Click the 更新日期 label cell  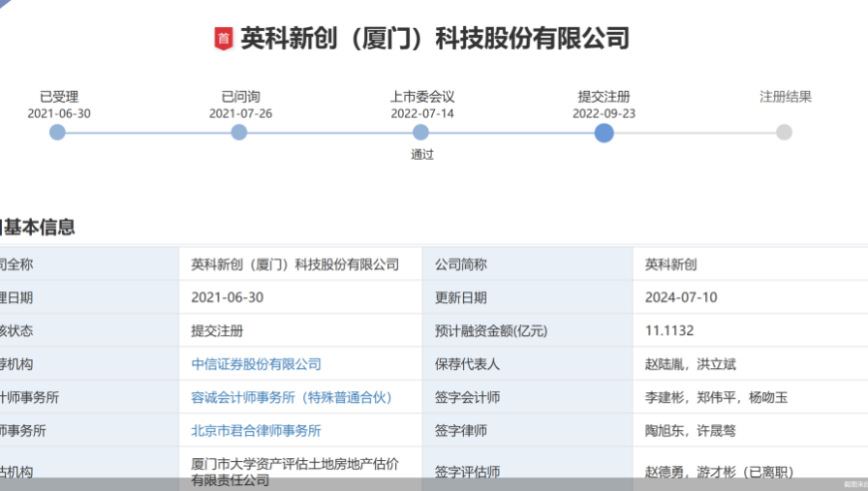(x=528, y=297)
